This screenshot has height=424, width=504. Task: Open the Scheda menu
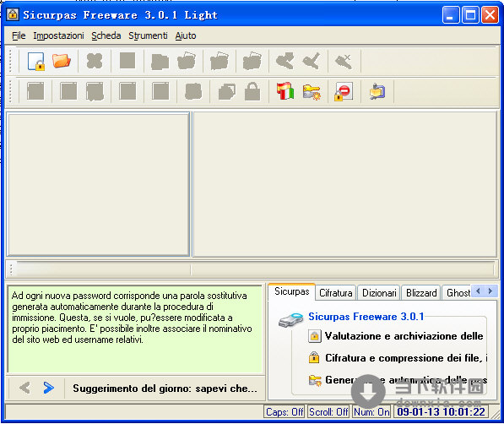(106, 35)
